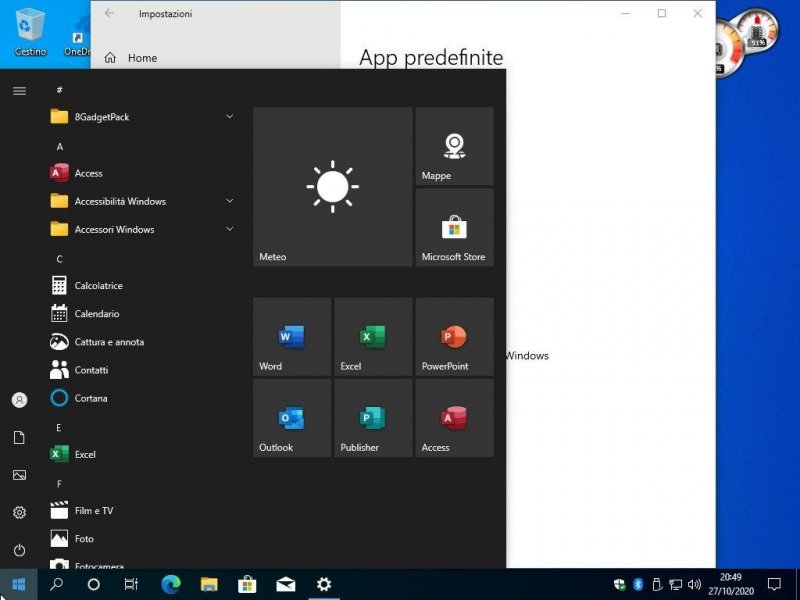Open the Excel tile in pinned apps
The width and height of the screenshot is (800, 600).
[373, 337]
